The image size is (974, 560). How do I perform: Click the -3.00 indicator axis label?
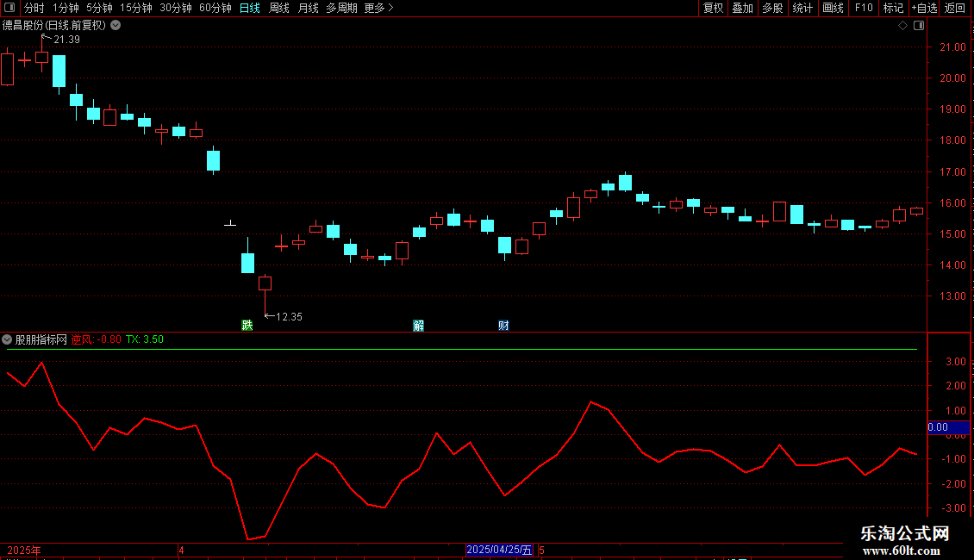(x=953, y=508)
